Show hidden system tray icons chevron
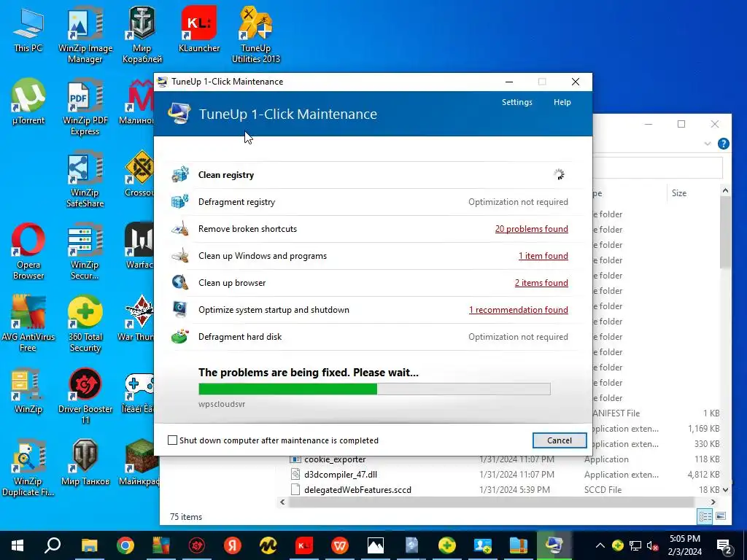Viewport: 747px width, 560px height. [x=600, y=545]
